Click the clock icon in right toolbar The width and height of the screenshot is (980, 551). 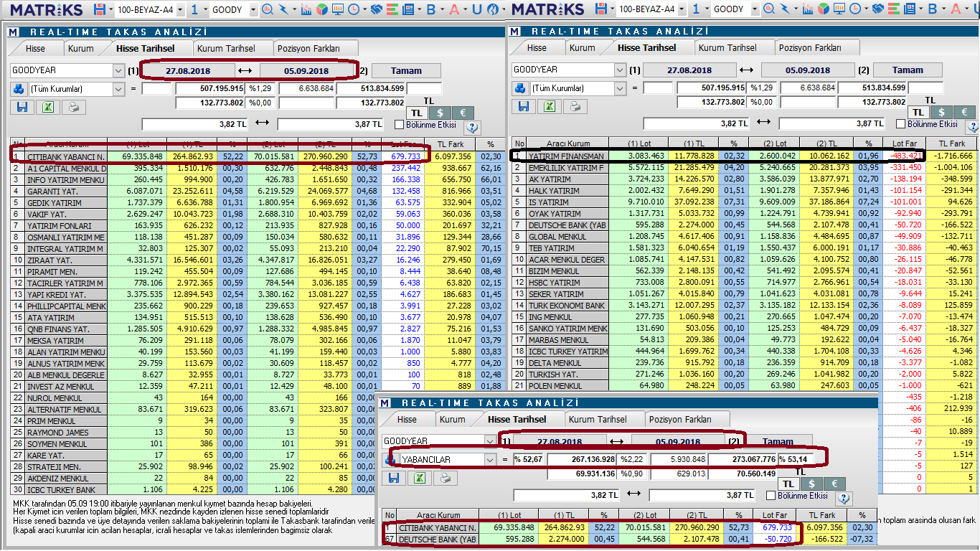(x=855, y=9)
